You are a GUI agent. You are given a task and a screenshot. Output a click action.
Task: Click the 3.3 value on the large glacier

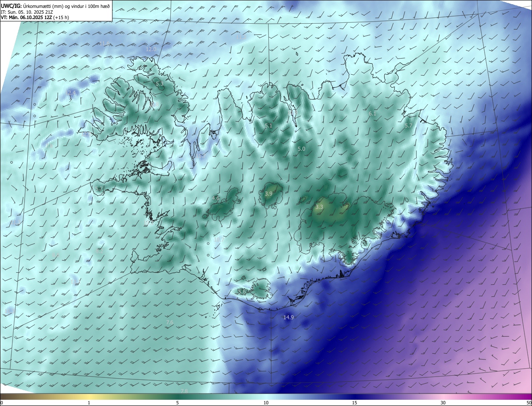[319, 207]
